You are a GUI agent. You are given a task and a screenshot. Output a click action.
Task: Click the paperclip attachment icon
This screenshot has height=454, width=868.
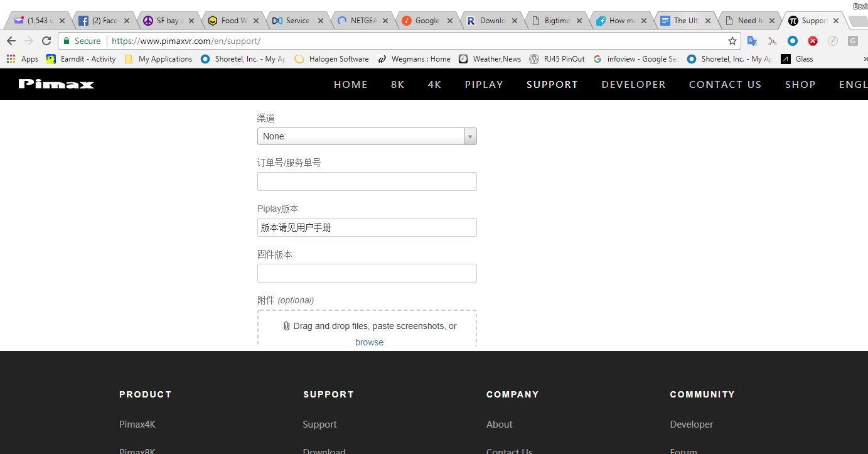(286, 326)
